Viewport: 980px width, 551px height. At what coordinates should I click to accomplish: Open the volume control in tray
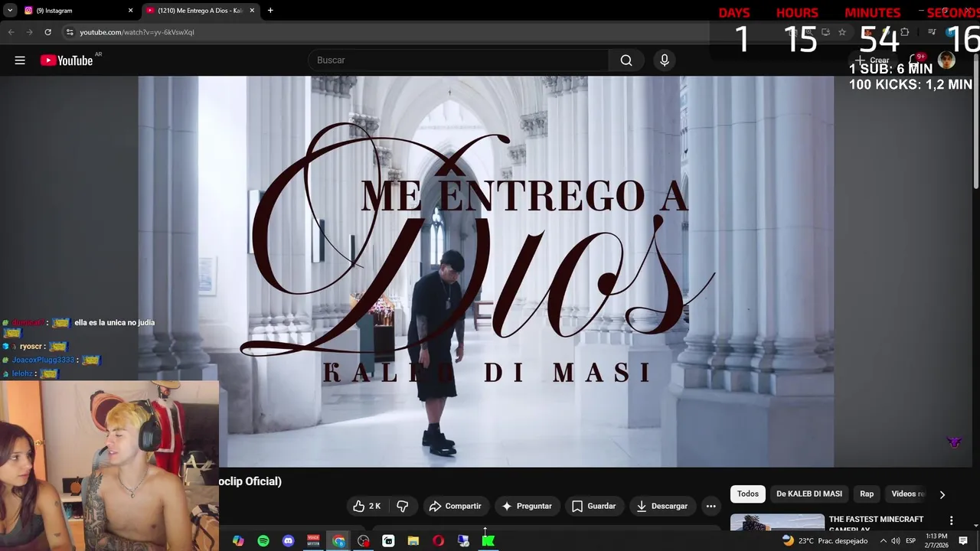896,541
